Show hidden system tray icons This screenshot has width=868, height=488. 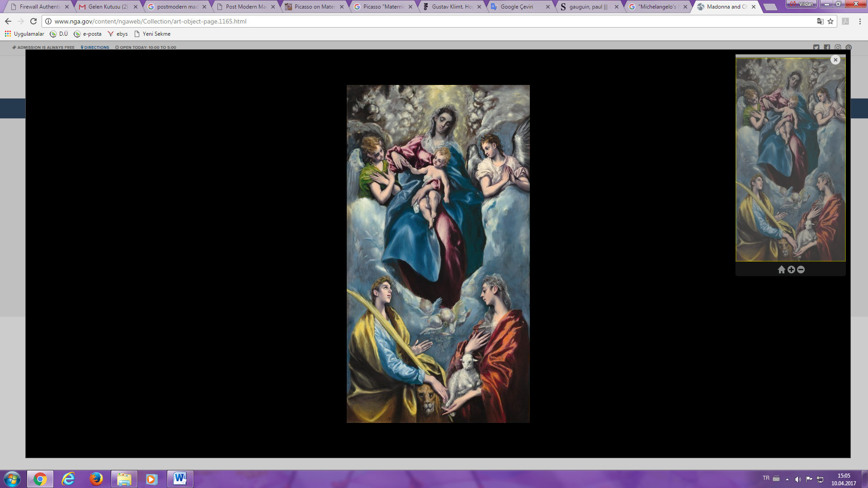click(x=787, y=479)
